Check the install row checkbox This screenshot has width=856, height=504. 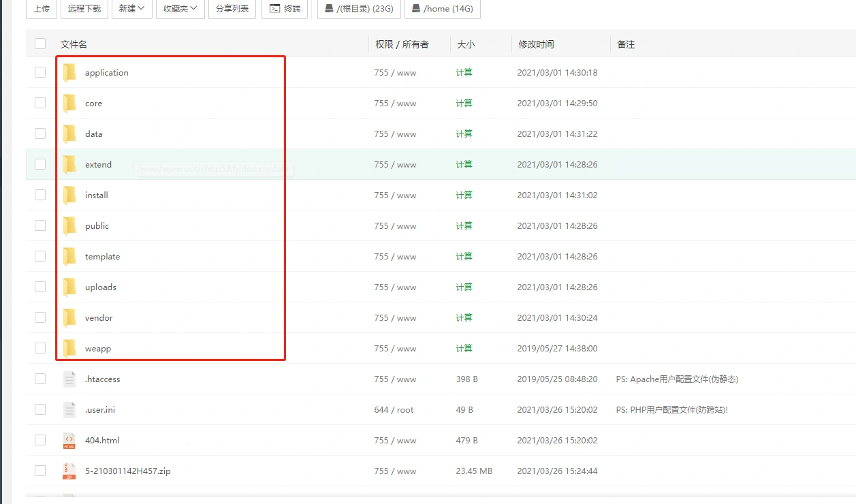click(x=40, y=195)
